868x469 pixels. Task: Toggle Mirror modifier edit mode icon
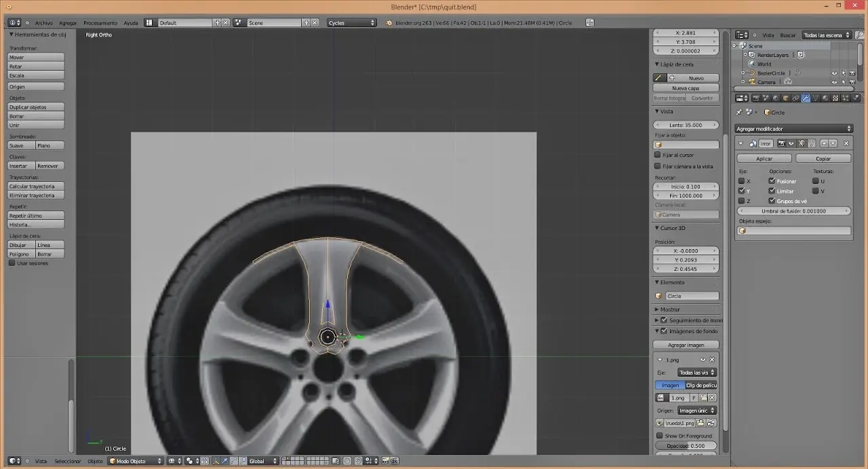[x=802, y=143]
